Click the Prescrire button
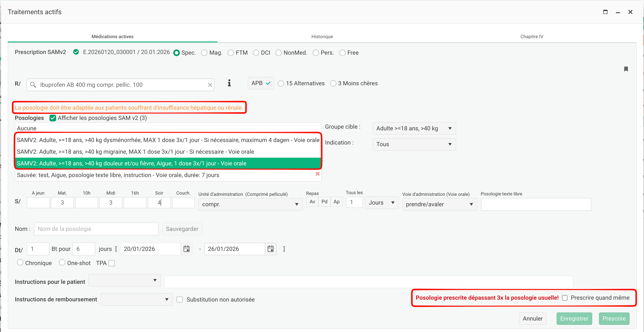Screen dimensions: 644x332 [614, 318]
